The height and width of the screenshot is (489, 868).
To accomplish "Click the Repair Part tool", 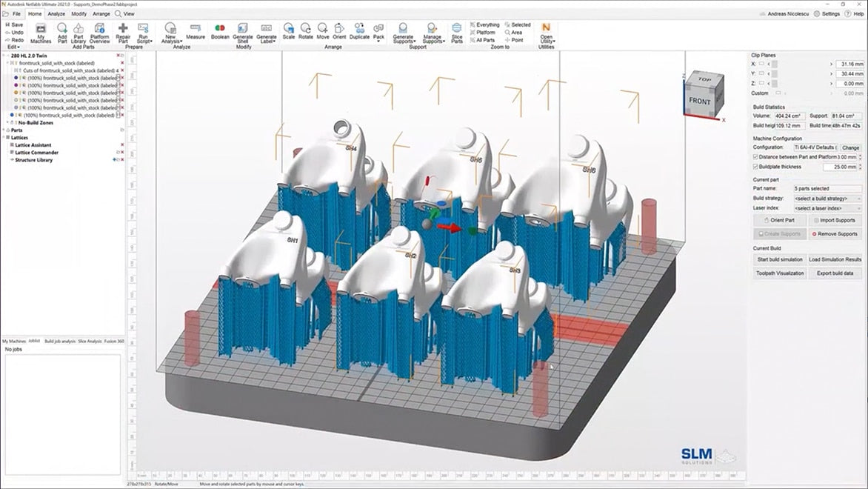I will click(x=123, y=32).
